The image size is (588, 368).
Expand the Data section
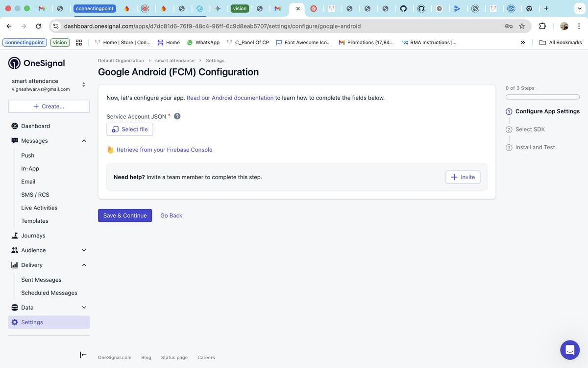[x=84, y=308]
